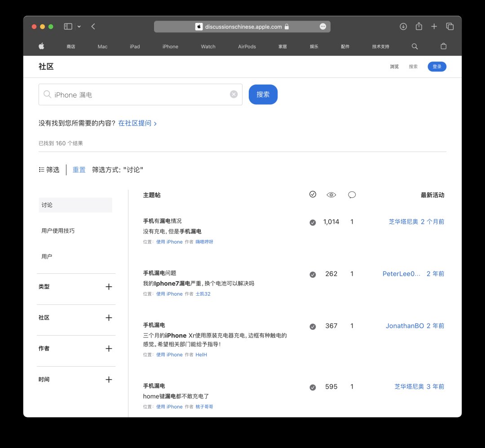
Task: Expand the 时间 filter section
Action: [109, 380]
